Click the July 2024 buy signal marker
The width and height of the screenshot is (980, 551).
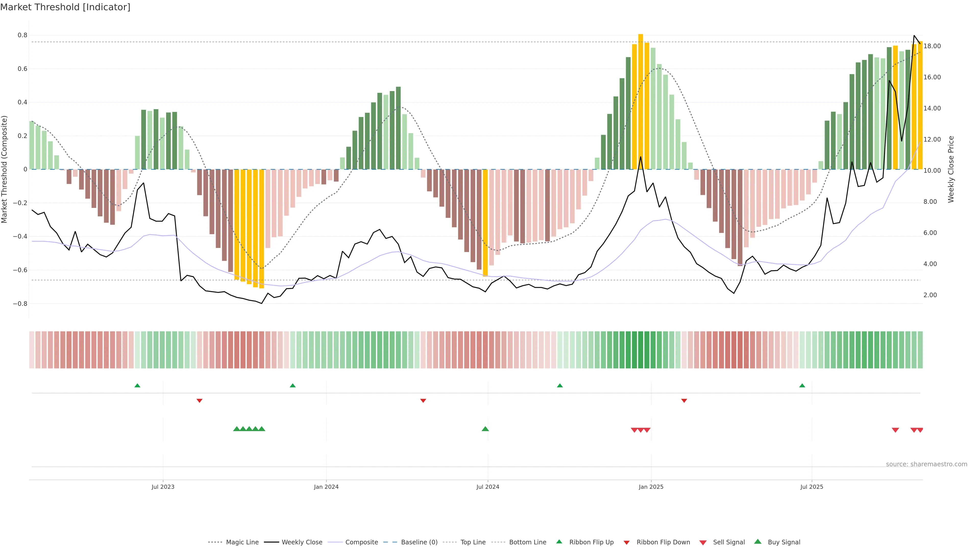point(485,429)
